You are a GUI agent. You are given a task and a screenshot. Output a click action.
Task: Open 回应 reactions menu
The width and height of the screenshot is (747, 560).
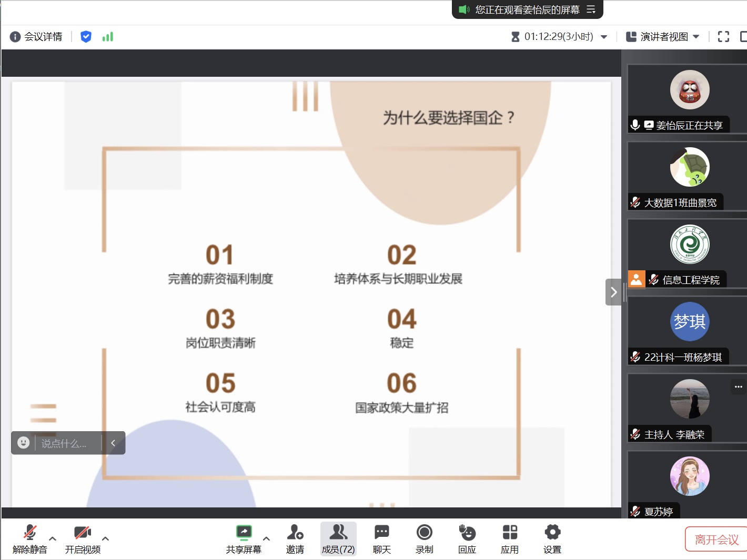coord(467,539)
